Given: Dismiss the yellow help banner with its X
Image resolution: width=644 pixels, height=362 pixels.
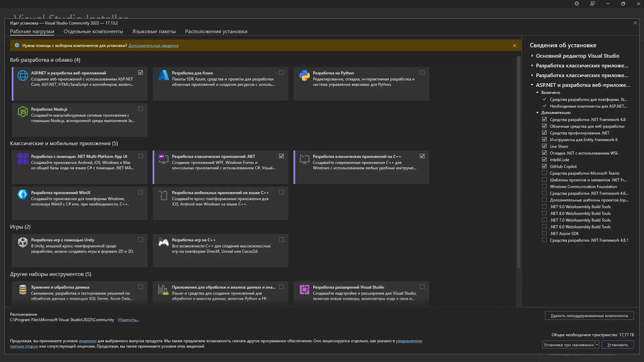Looking at the screenshot, I should tap(515, 46).
